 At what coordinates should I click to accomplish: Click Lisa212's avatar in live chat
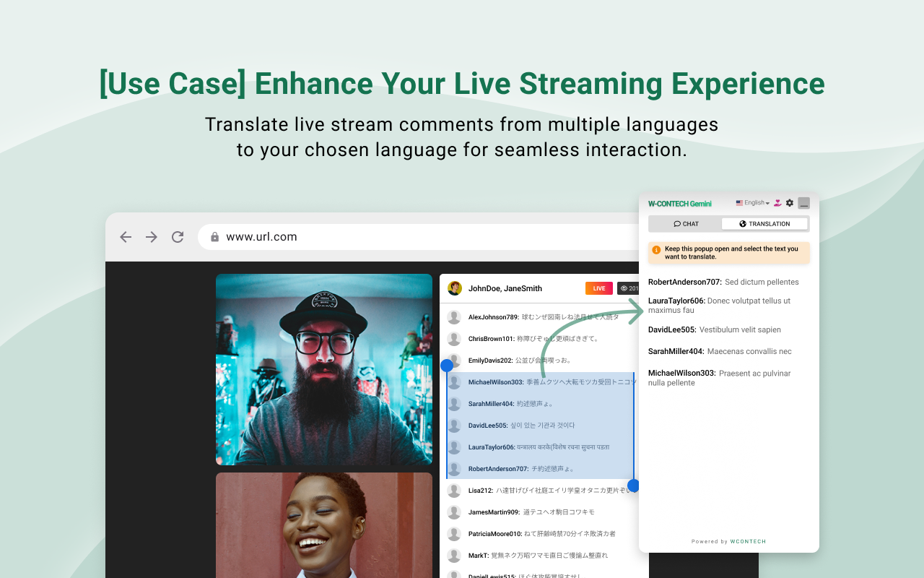pyautogui.click(x=454, y=491)
